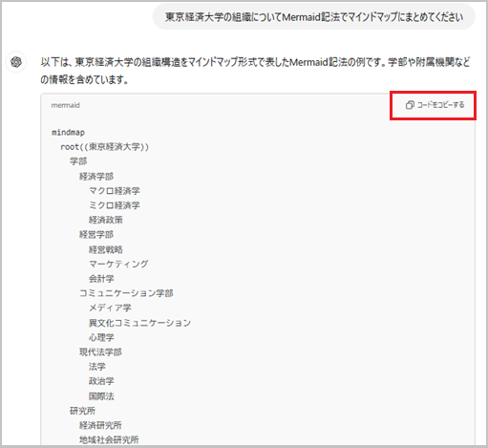Click the 'マーケティング' line

pos(118,264)
